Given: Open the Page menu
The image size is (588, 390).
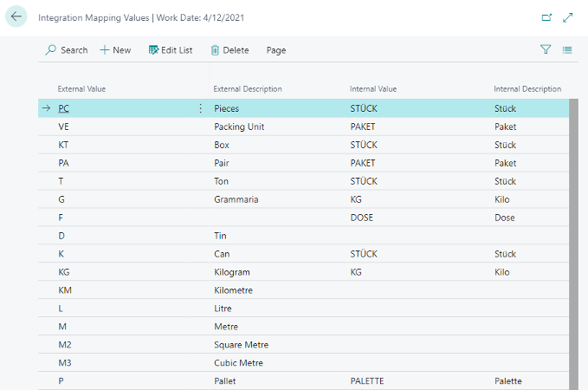Looking at the screenshot, I should (276, 50).
